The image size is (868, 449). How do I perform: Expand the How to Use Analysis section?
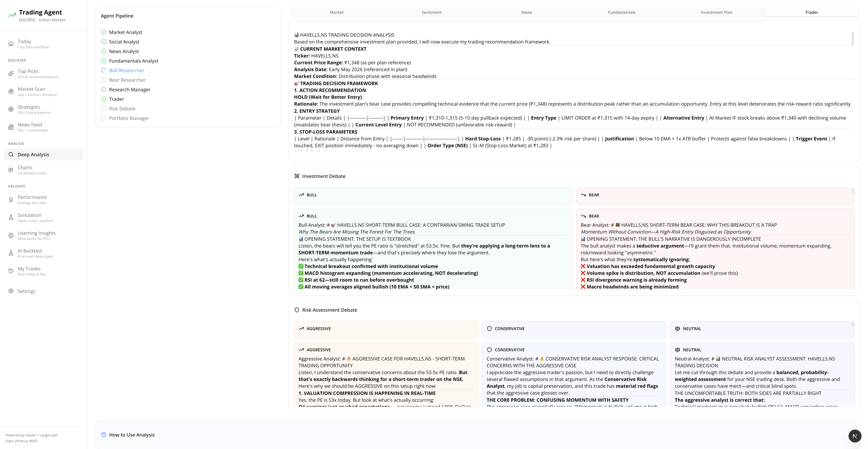click(131, 435)
